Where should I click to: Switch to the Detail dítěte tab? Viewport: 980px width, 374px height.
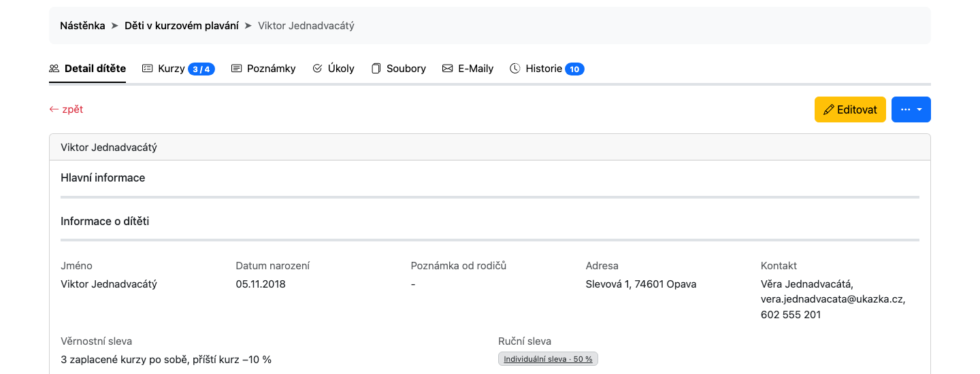point(87,69)
